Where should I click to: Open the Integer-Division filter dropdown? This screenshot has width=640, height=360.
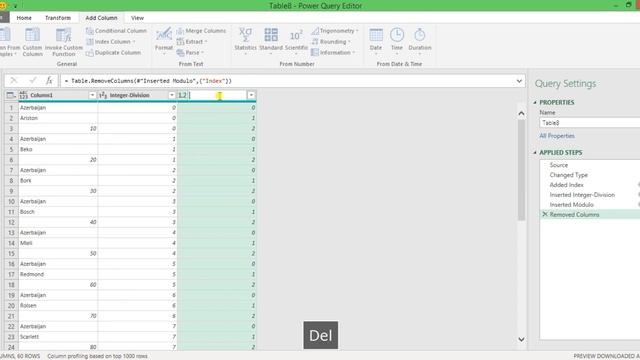pos(172,95)
